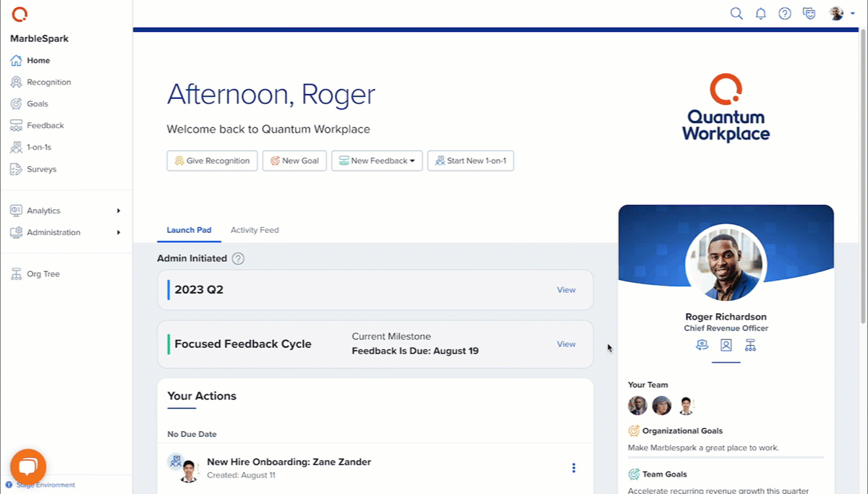Viewport: 868px width, 494px height.
Task: Click the help question mark icon in header
Action: (785, 14)
